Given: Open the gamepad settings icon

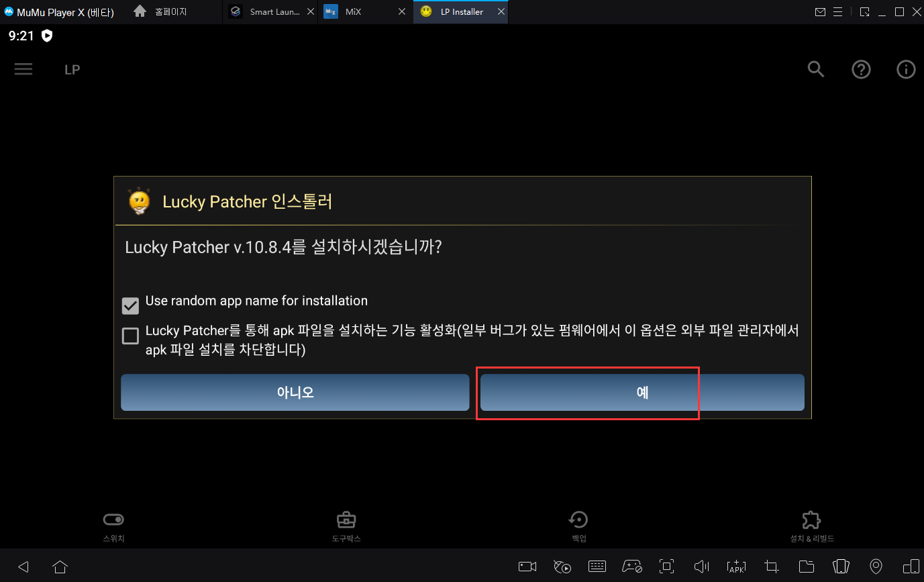Looking at the screenshot, I should point(632,567).
